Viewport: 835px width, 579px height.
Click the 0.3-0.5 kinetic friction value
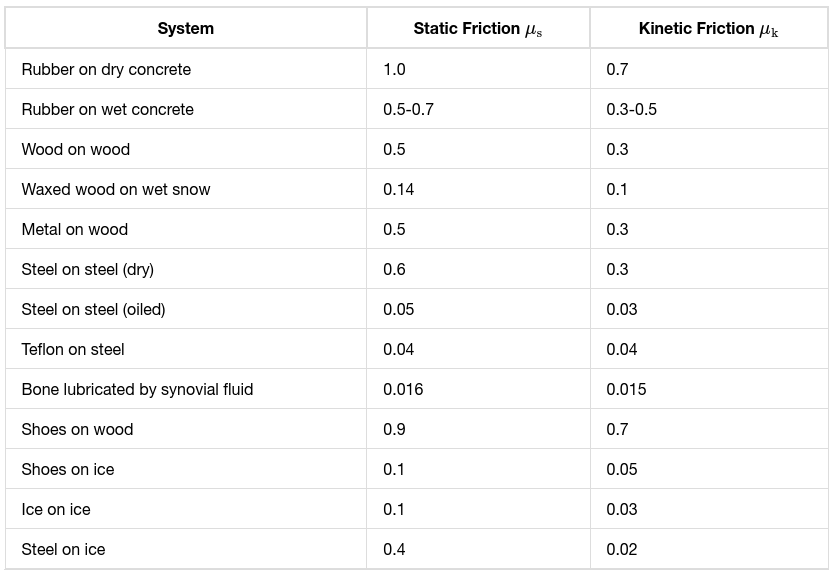631,109
